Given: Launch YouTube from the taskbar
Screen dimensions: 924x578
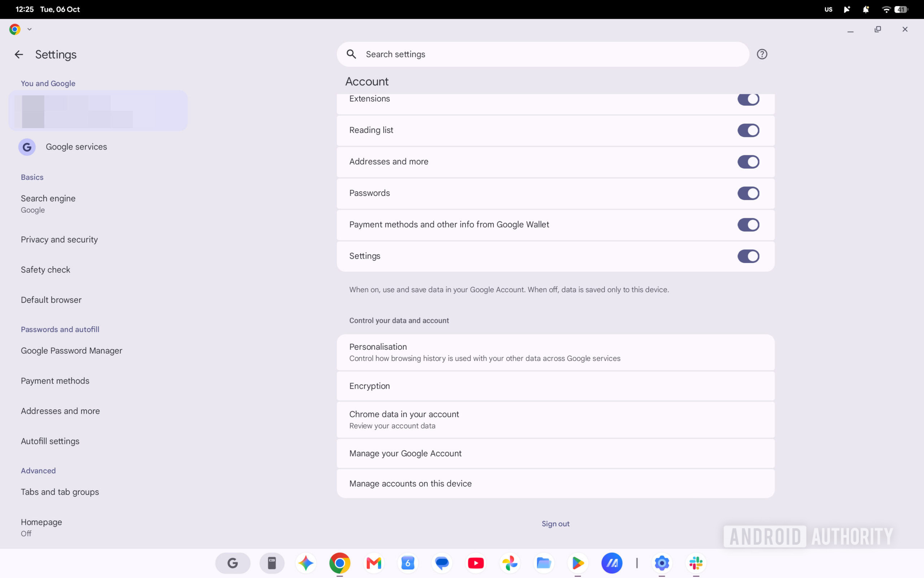Looking at the screenshot, I should 476,563.
